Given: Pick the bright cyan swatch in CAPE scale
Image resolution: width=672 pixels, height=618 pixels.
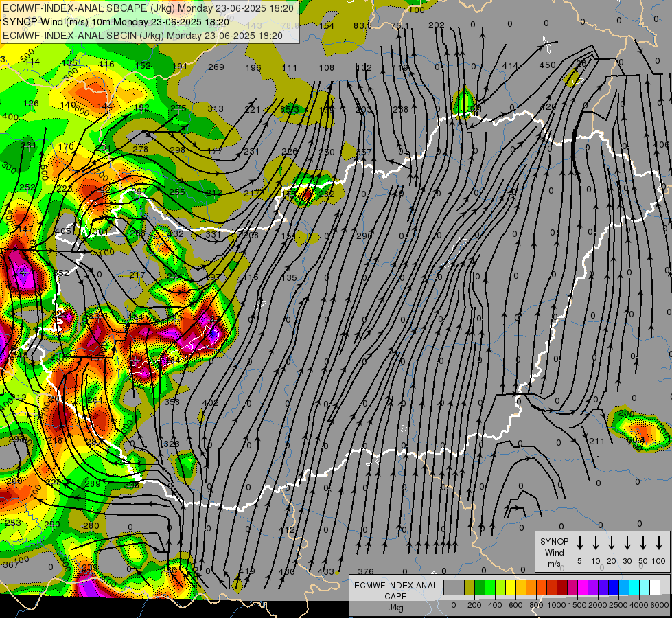Looking at the screenshot, I should click(634, 587).
